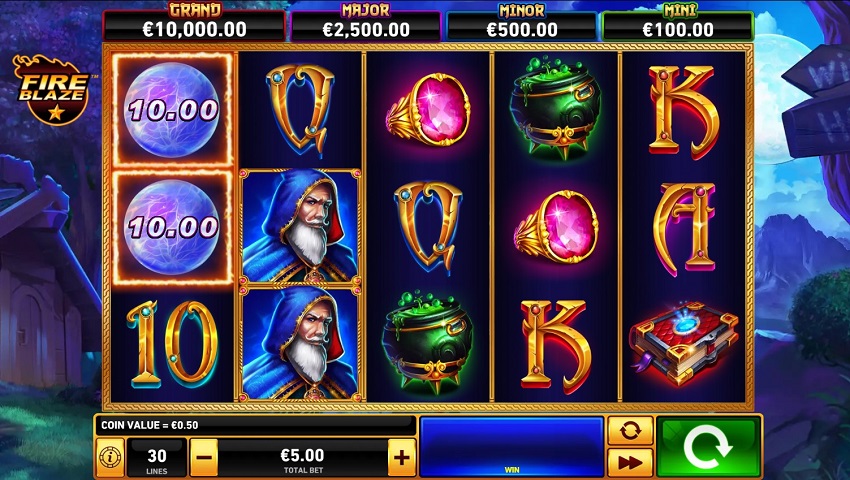
Task: Click the red spell book symbol
Action: (x=684, y=344)
